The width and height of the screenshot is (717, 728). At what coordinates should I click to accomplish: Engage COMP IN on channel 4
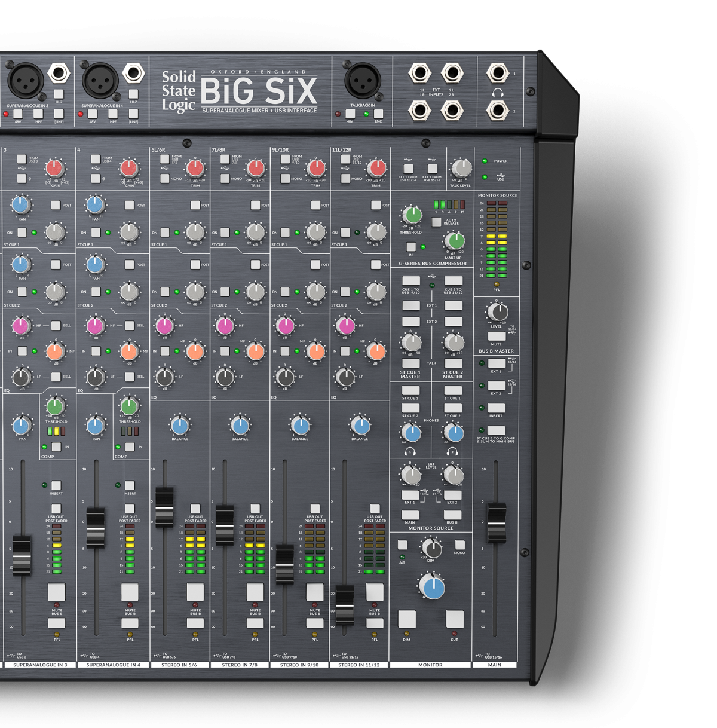point(130,446)
